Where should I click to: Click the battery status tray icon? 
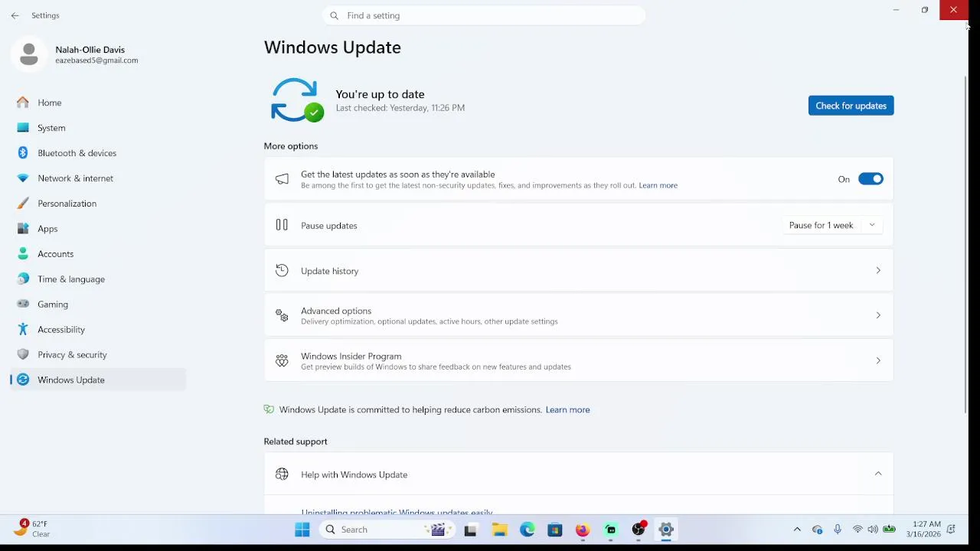pyautogui.click(x=889, y=530)
